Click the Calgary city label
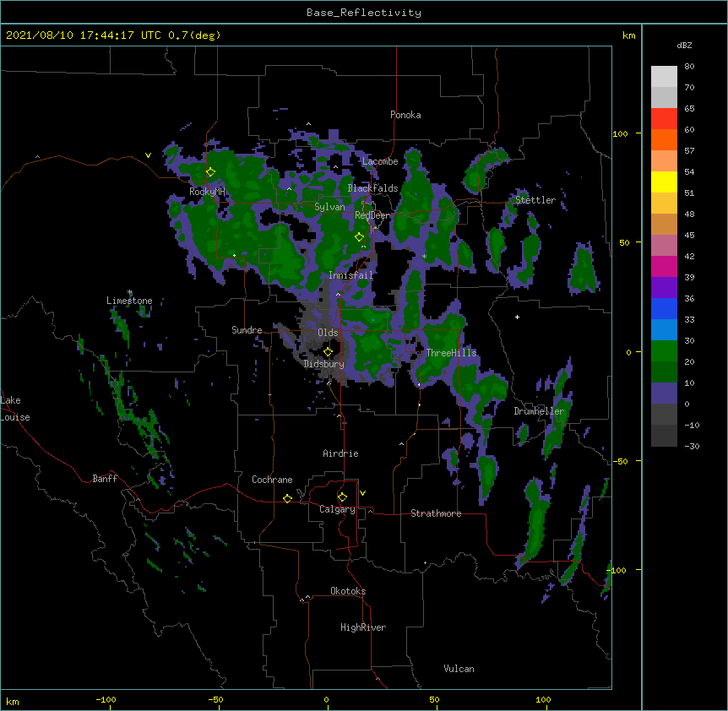Screen dimensions: 728x711 pyautogui.click(x=337, y=509)
